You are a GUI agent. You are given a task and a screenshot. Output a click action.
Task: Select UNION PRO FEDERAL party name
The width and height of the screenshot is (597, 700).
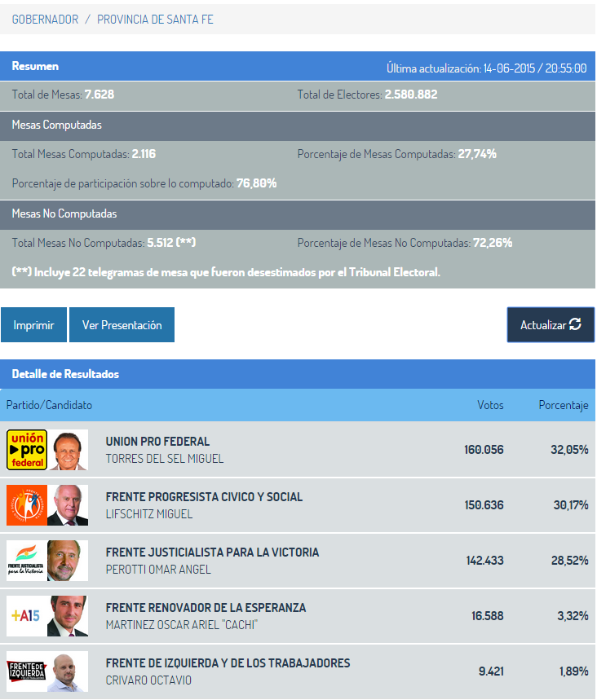pos(157,442)
